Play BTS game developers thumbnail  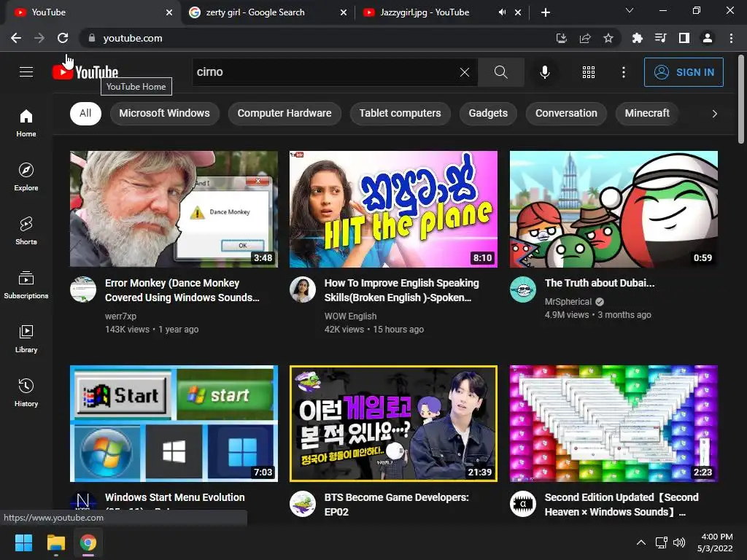[x=393, y=424]
